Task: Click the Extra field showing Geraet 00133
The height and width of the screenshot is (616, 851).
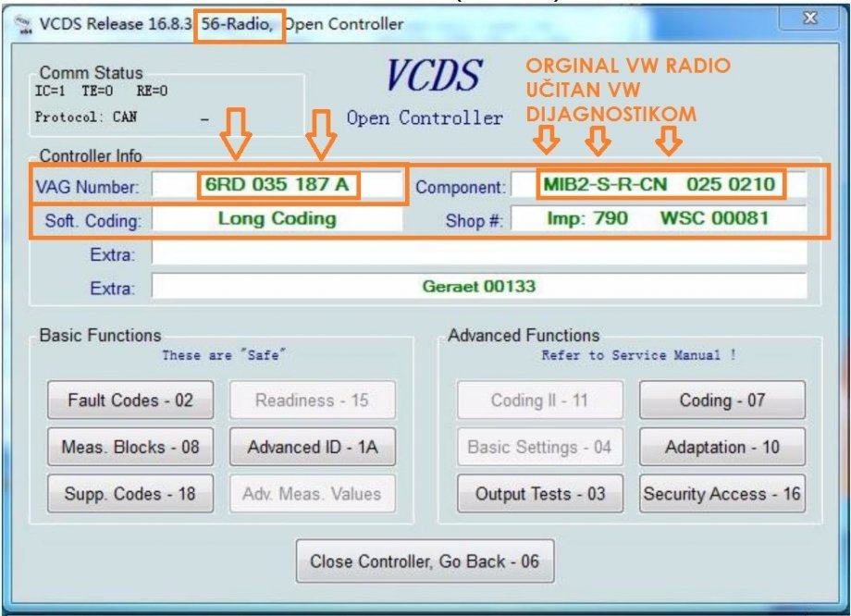Action: (479, 286)
